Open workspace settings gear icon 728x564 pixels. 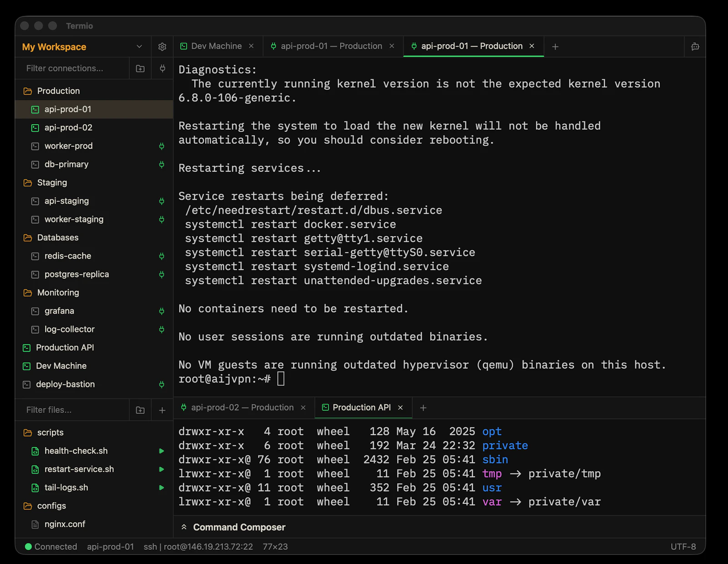[x=162, y=47]
